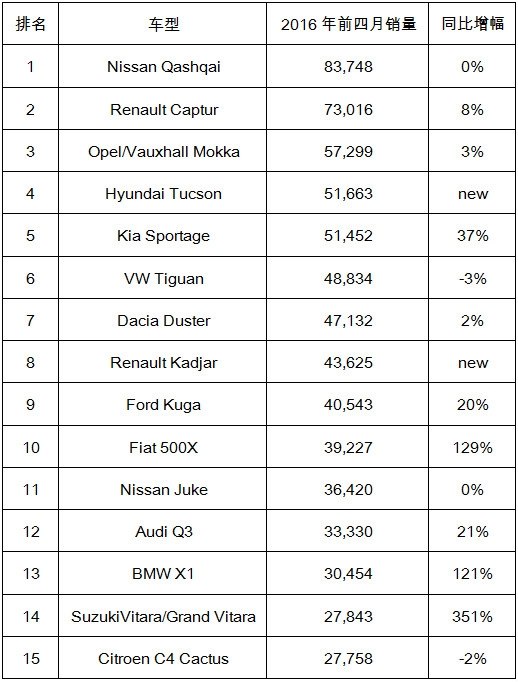The height and width of the screenshot is (682, 518).
Task: Click the Nissan Juke cell
Action: (x=163, y=489)
